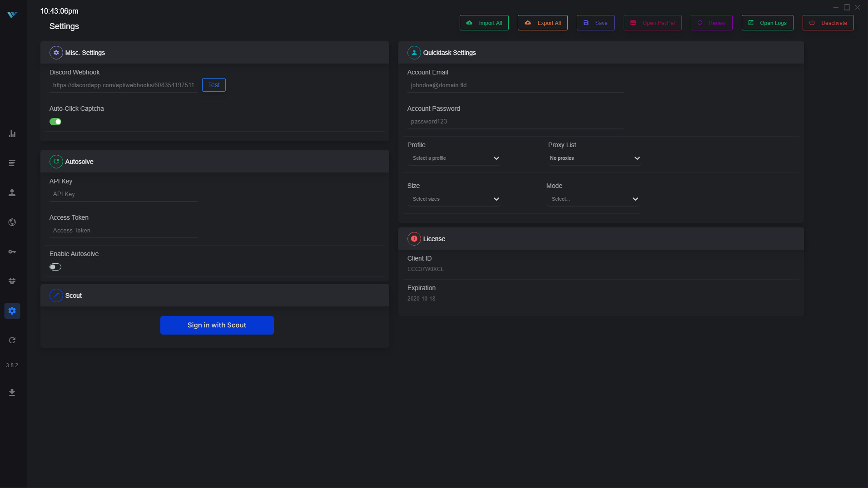The height and width of the screenshot is (488, 868).
Task: Disable the Auto-Click Captcha toggle
Action: pos(55,122)
